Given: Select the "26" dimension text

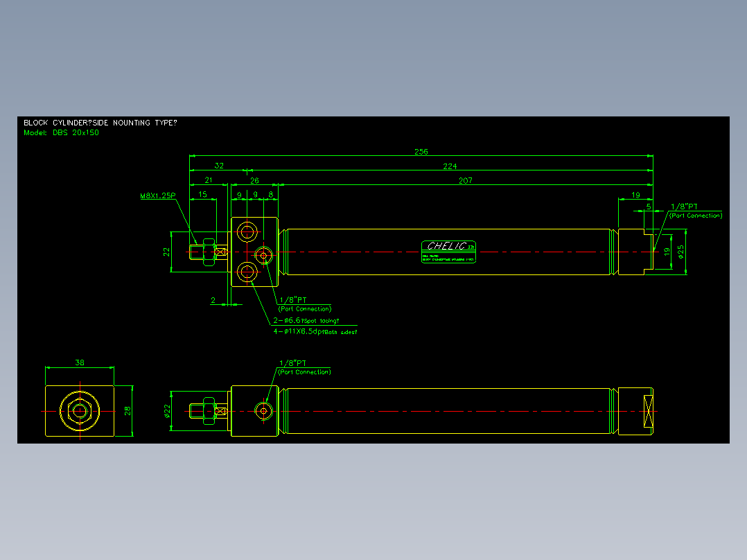Looking at the screenshot, I should [x=254, y=181].
